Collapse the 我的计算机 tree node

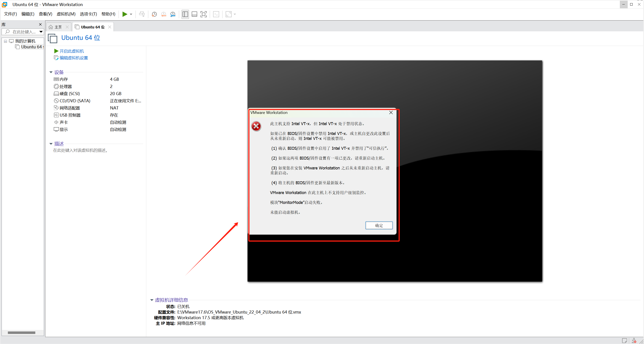pos(5,41)
